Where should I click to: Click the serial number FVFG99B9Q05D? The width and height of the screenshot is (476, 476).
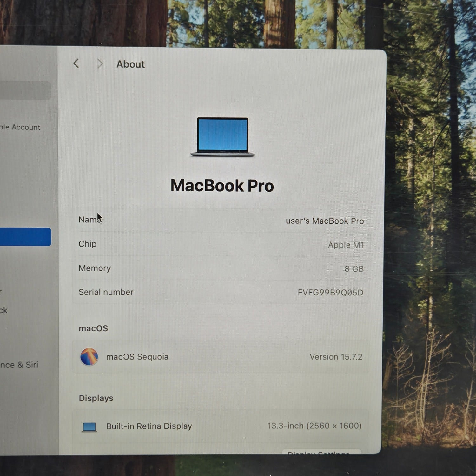coord(330,292)
